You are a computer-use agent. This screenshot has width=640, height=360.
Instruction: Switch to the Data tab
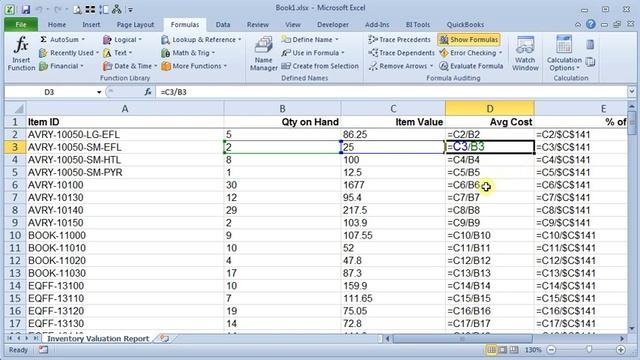pos(222,25)
